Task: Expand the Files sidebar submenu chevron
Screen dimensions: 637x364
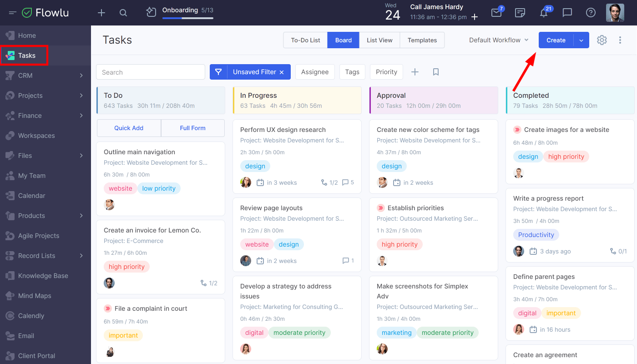Action: point(81,156)
